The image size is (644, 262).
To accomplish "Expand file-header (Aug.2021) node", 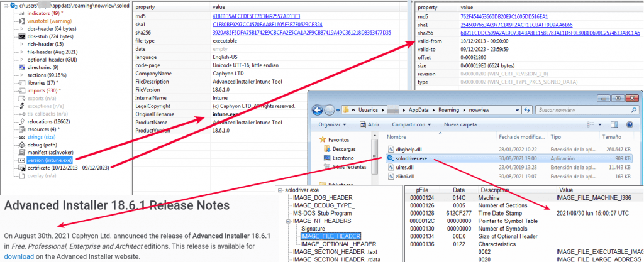I will tap(22, 52).
